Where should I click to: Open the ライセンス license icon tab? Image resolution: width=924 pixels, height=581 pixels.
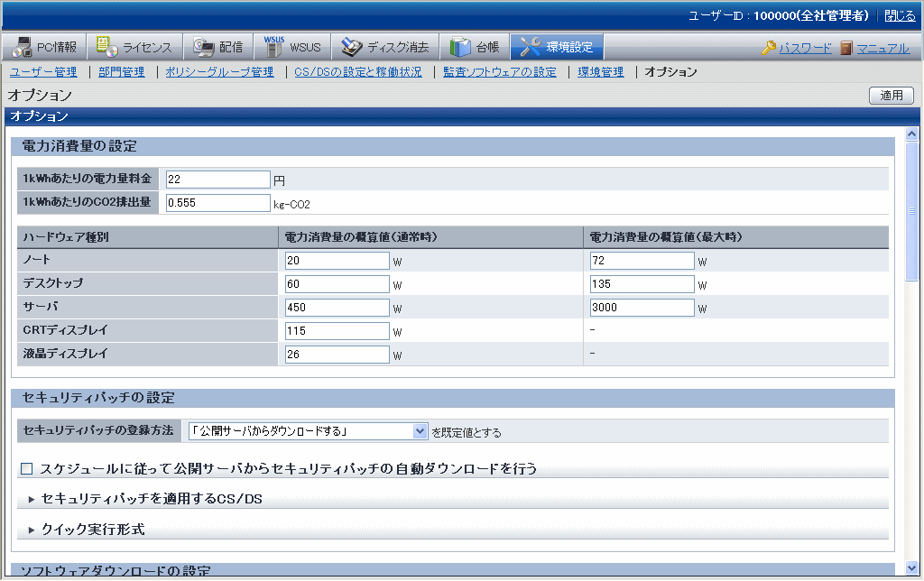(x=107, y=47)
